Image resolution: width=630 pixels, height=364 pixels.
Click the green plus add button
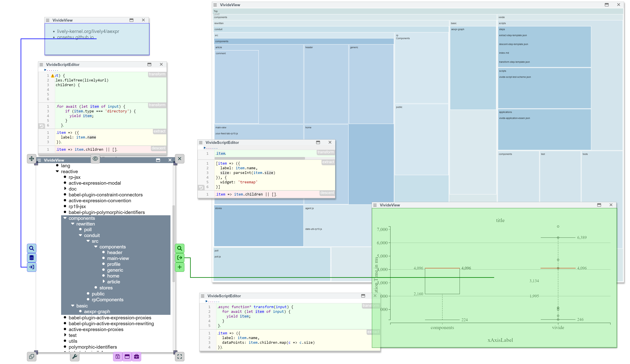180,267
